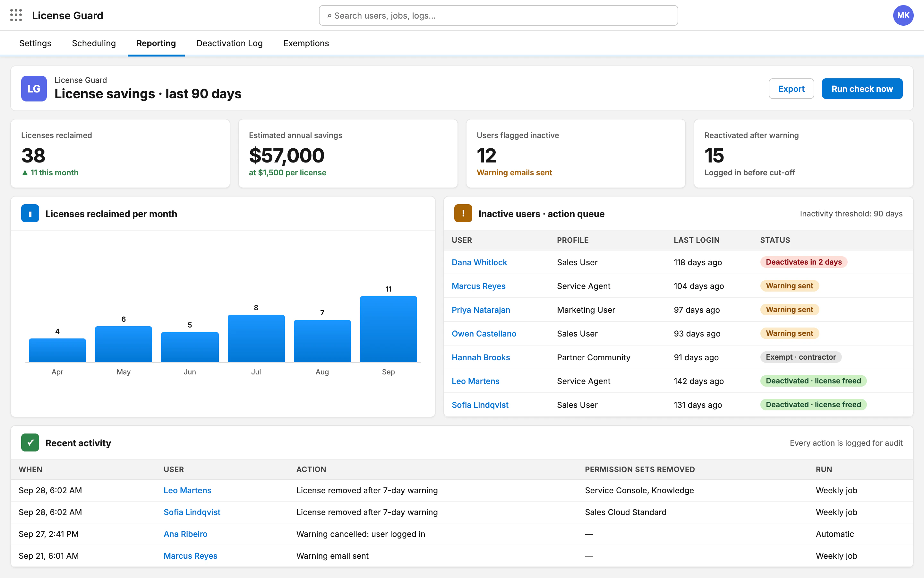Open Marcus Reyes in the action queue

pyautogui.click(x=478, y=286)
